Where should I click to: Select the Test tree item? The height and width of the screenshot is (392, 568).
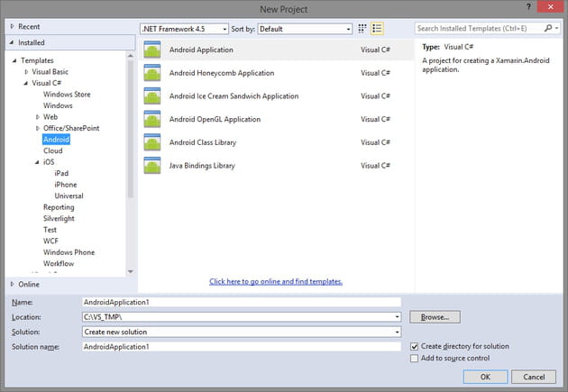(x=50, y=230)
